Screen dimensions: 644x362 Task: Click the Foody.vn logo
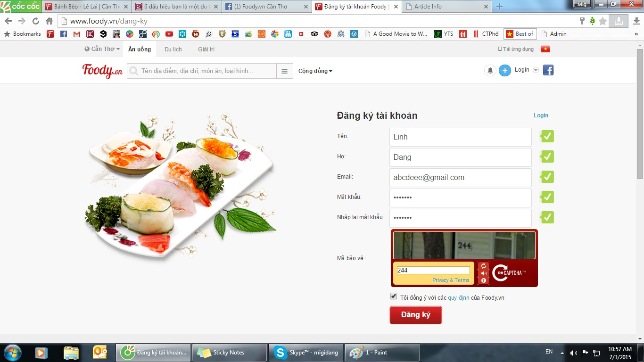[x=102, y=71]
